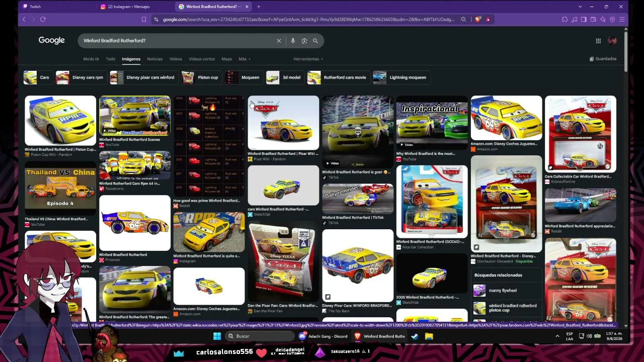The height and width of the screenshot is (362, 644).
Task: Show hidden system tray icons
Action: [x=557, y=336]
